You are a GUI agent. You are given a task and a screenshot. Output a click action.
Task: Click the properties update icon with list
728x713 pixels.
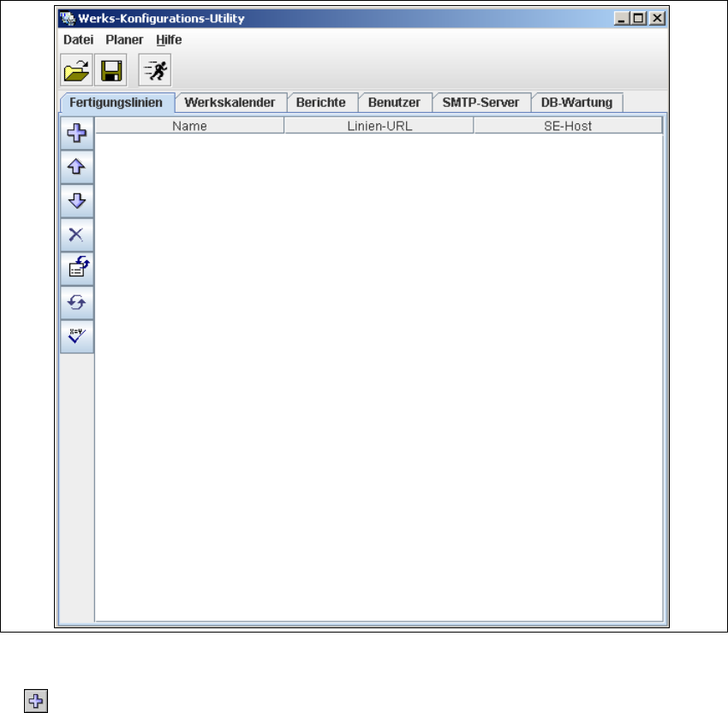point(77,269)
